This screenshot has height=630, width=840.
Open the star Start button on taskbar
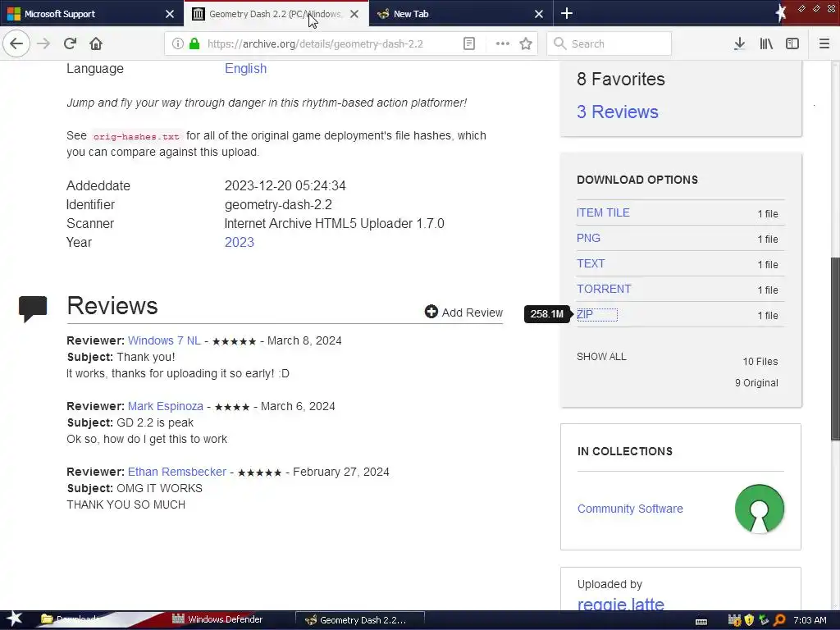click(x=15, y=619)
